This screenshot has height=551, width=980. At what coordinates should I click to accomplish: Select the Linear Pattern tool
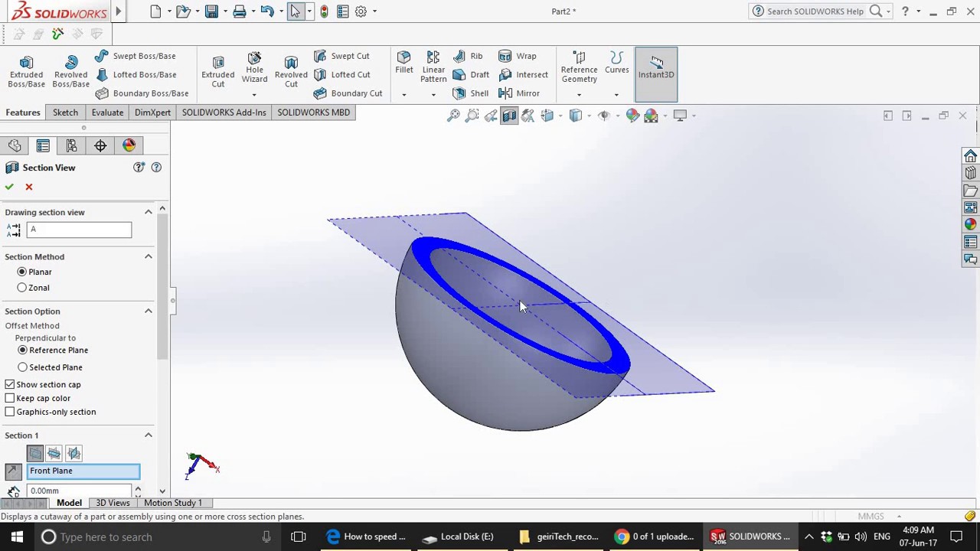tap(433, 67)
